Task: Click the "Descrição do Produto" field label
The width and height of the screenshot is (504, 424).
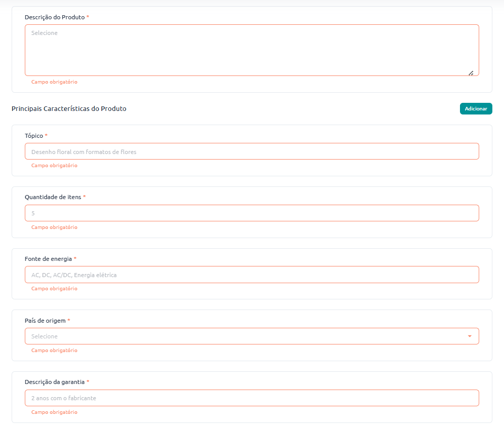Action: tap(55, 17)
